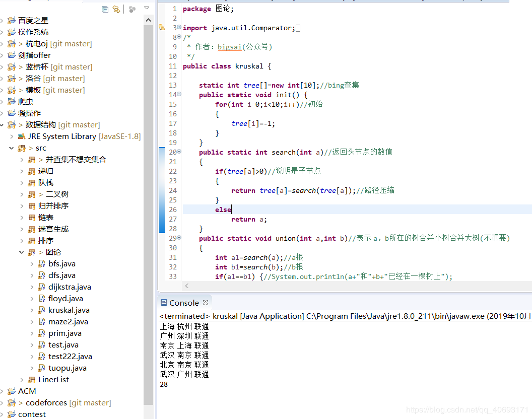
Task: Click the 递归 package icon
Action: click(x=32, y=171)
